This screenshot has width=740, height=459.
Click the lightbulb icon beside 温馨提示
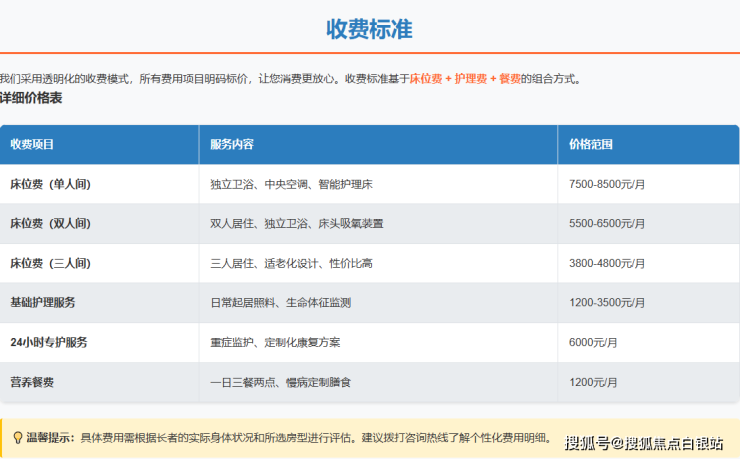point(17,438)
